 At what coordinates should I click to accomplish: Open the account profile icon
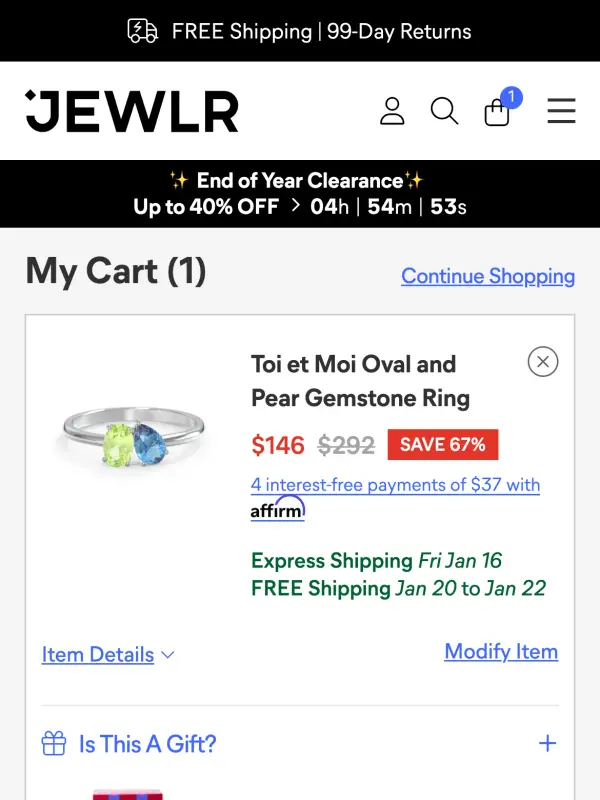click(x=392, y=111)
